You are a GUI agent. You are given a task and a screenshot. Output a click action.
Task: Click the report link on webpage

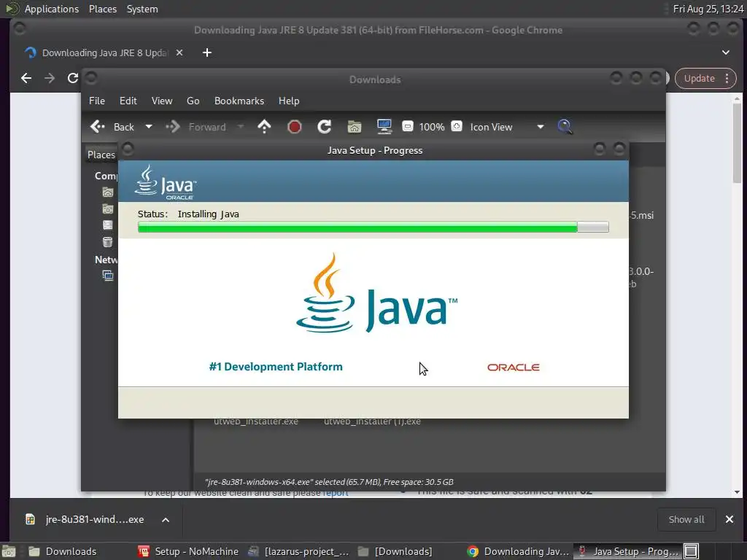pos(336,493)
